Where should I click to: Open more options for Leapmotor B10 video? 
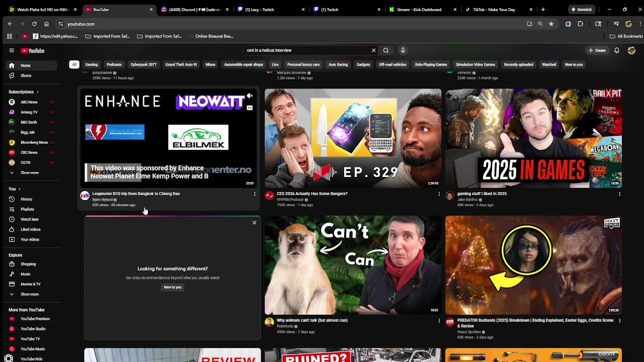click(255, 194)
